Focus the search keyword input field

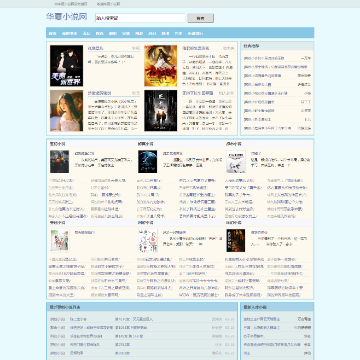coord(140,18)
